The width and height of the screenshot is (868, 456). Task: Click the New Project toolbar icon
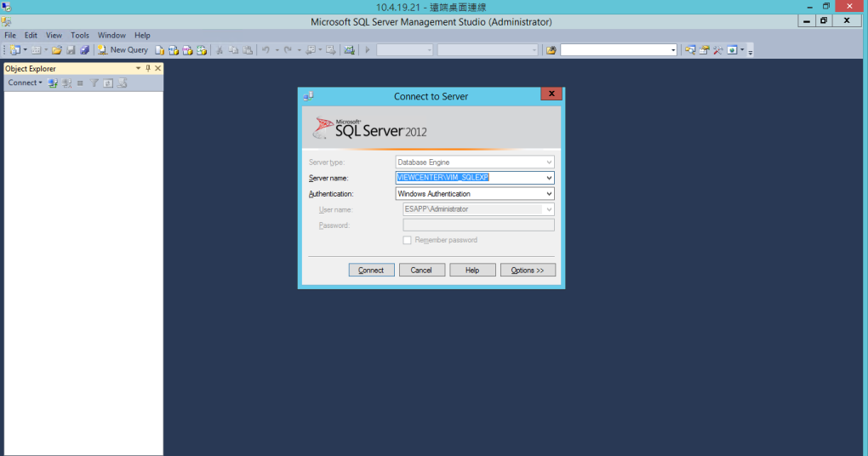tap(15, 50)
